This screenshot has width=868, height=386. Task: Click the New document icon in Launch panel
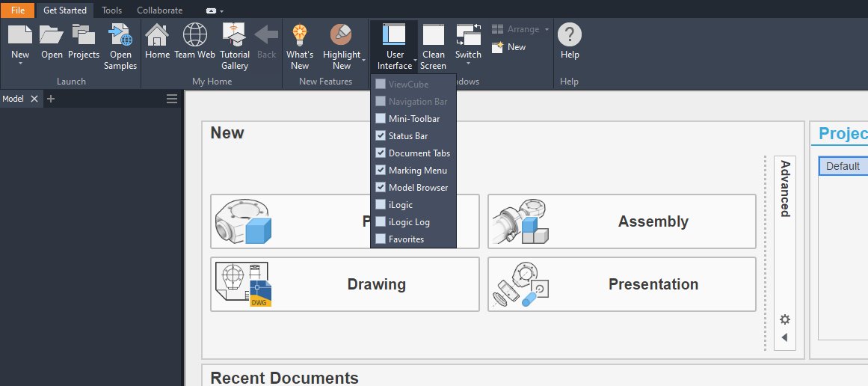20,34
